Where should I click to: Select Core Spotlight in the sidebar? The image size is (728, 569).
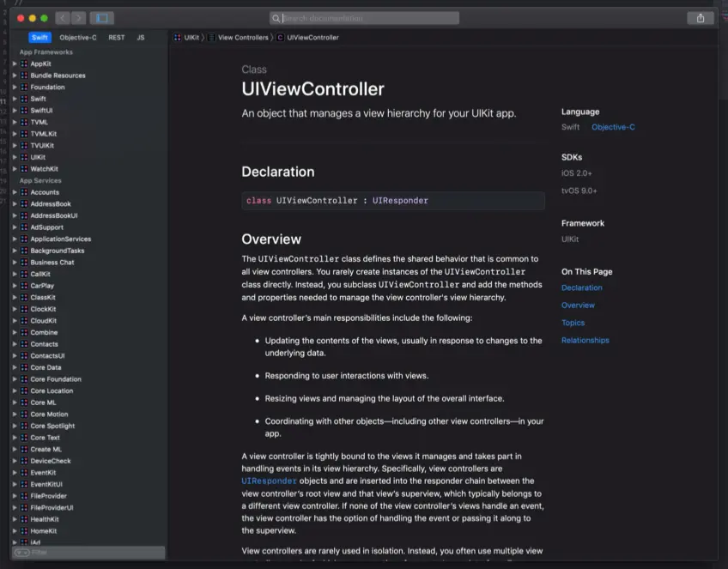pos(52,426)
